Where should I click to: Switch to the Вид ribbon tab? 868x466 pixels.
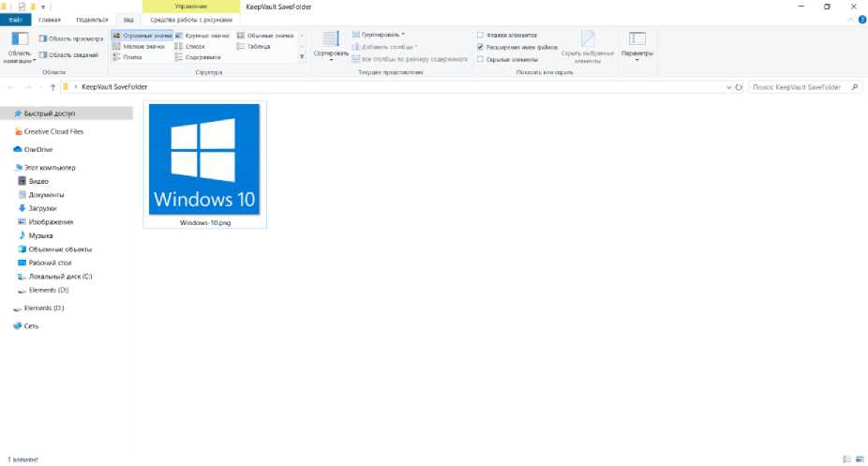[128, 20]
